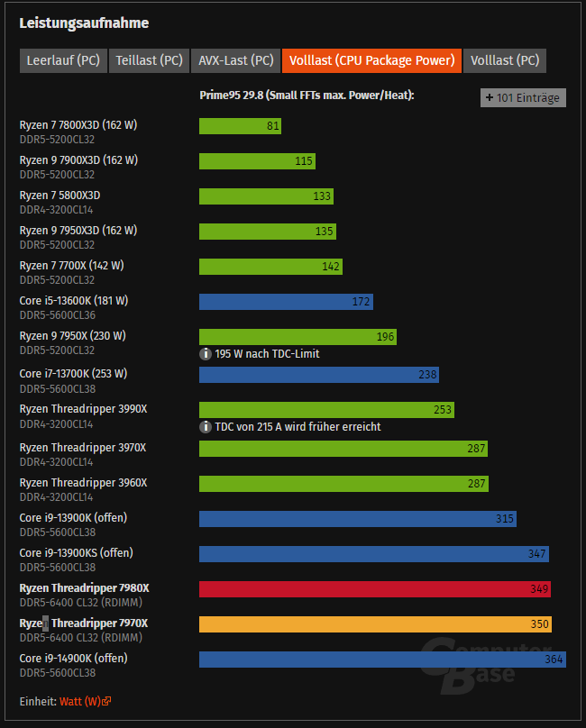The width and height of the screenshot is (586, 728).
Task: Click the Core i5-13600K bar showing 172
Action: [x=287, y=302]
